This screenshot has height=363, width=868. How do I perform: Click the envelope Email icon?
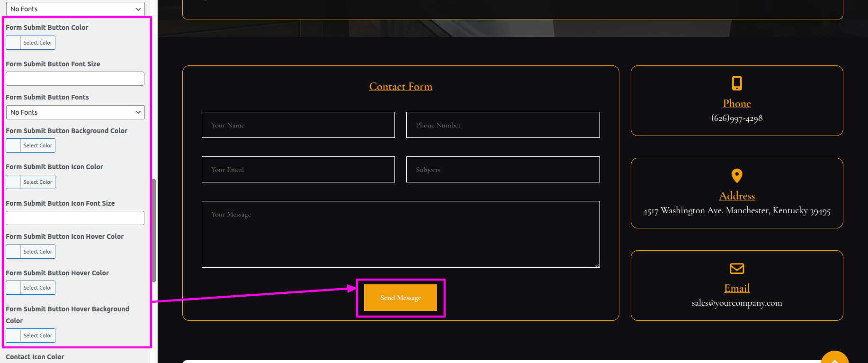coord(737,269)
